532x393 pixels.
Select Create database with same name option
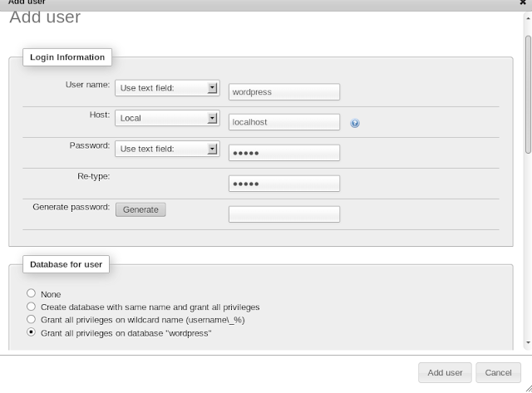[x=31, y=307]
